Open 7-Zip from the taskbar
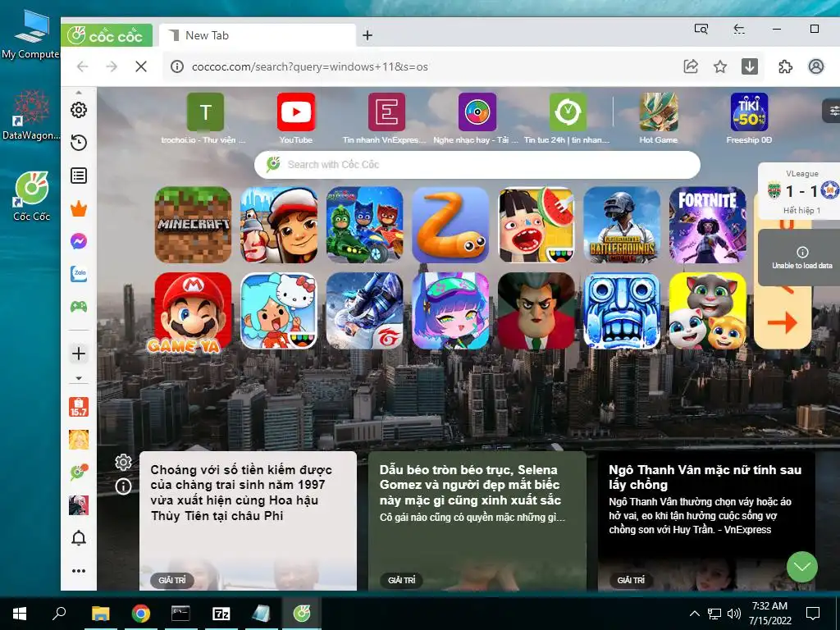 coord(221,614)
